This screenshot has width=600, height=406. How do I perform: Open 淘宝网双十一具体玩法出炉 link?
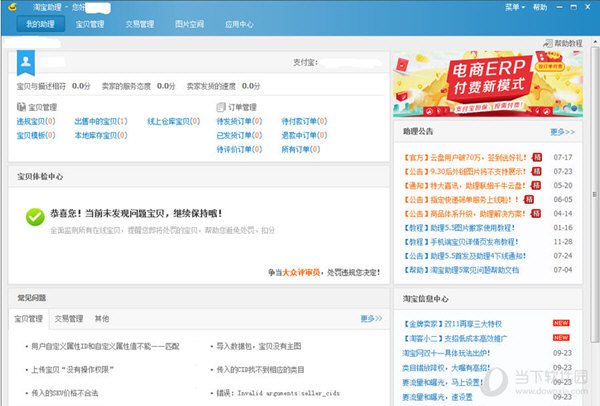446,353
